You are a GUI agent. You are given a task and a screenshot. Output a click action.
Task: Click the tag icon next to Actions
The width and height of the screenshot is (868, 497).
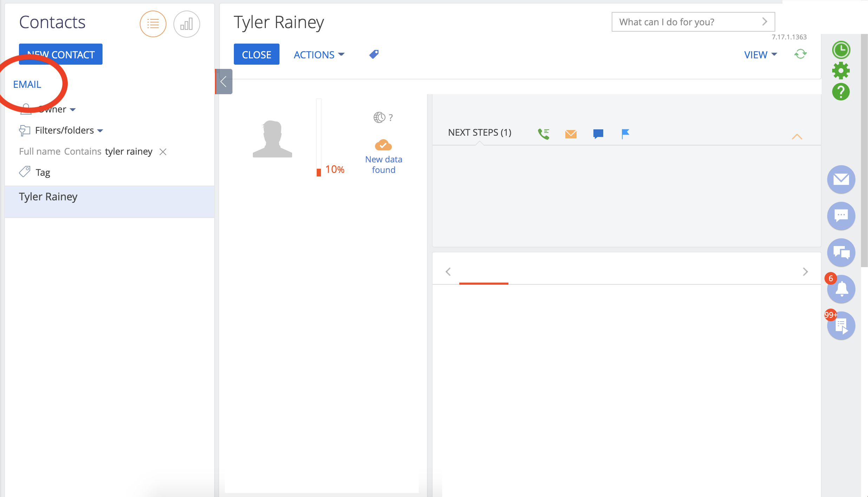(374, 54)
